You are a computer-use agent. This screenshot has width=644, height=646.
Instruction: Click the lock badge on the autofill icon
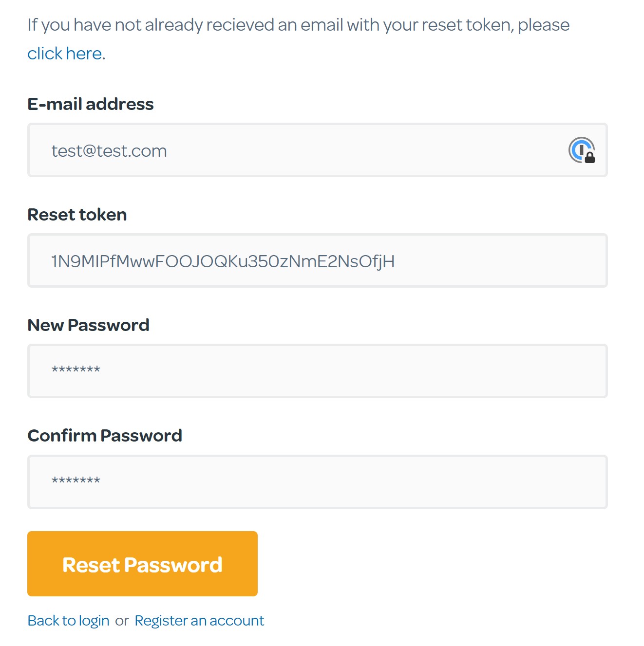pyautogui.click(x=590, y=158)
